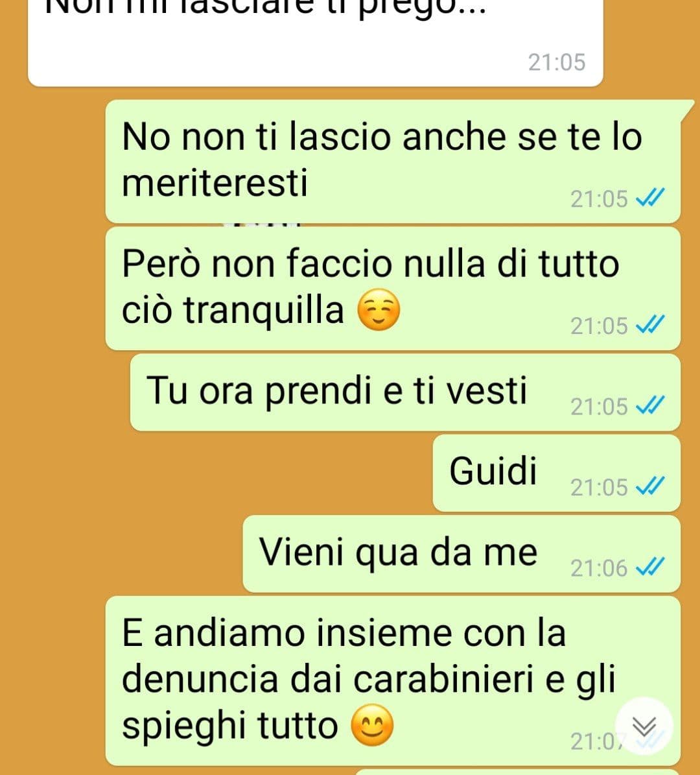
Task: Tap the scroll-to-bottom double chevron button
Action: (644, 726)
